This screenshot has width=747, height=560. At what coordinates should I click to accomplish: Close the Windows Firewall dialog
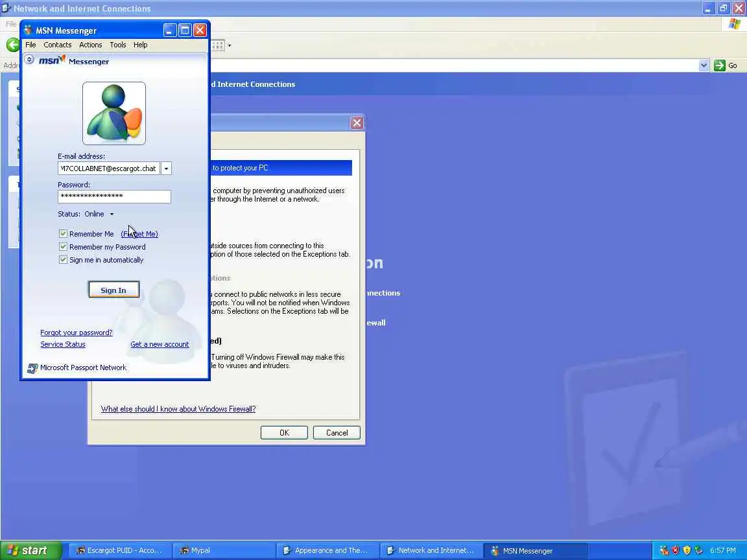pos(357,123)
